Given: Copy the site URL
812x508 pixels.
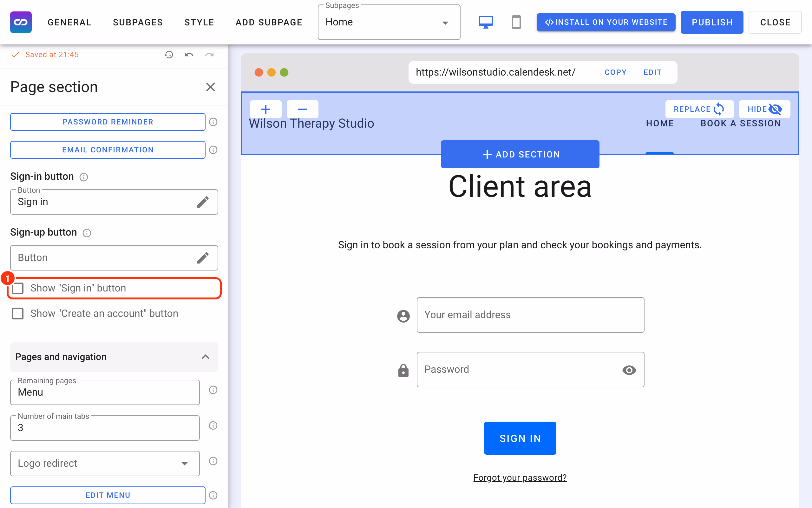Looking at the screenshot, I should click(x=615, y=72).
